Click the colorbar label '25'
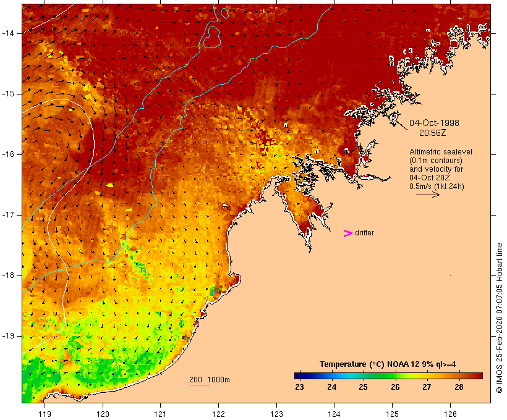 click(363, 387)
